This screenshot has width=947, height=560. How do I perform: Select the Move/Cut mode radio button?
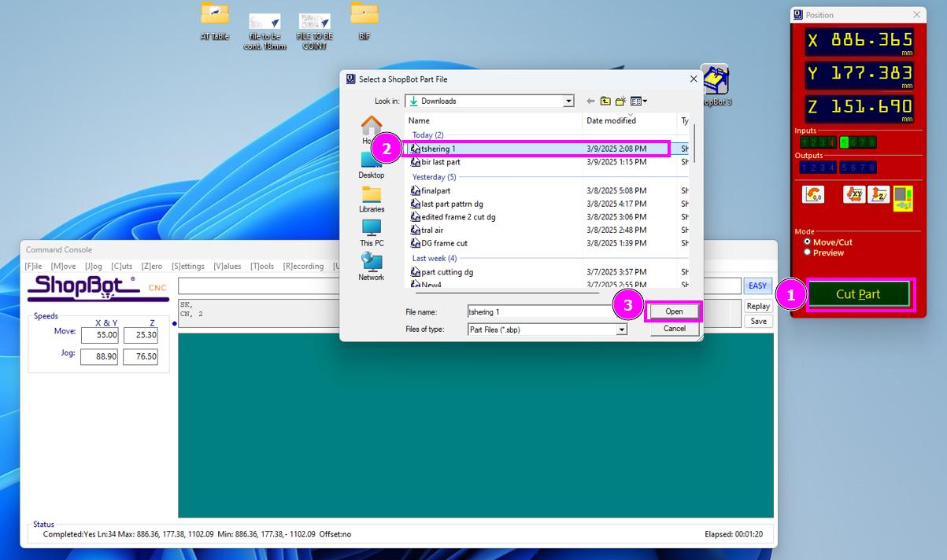807,242
